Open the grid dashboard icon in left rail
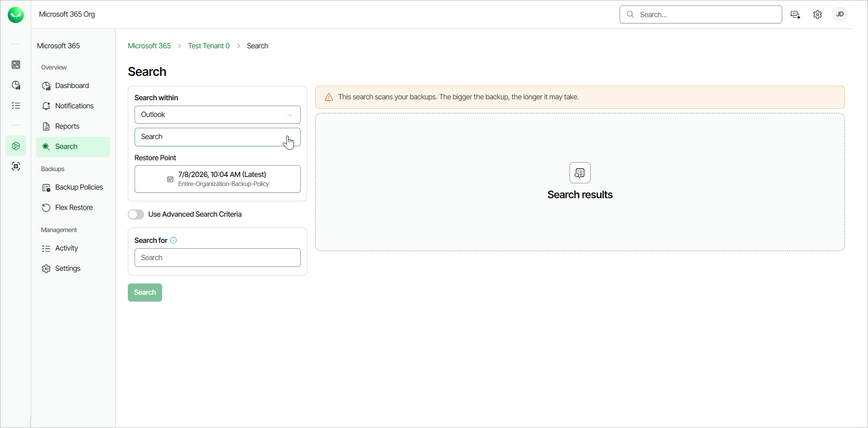This screenshot has width=868, height=428. coord(16,65)
